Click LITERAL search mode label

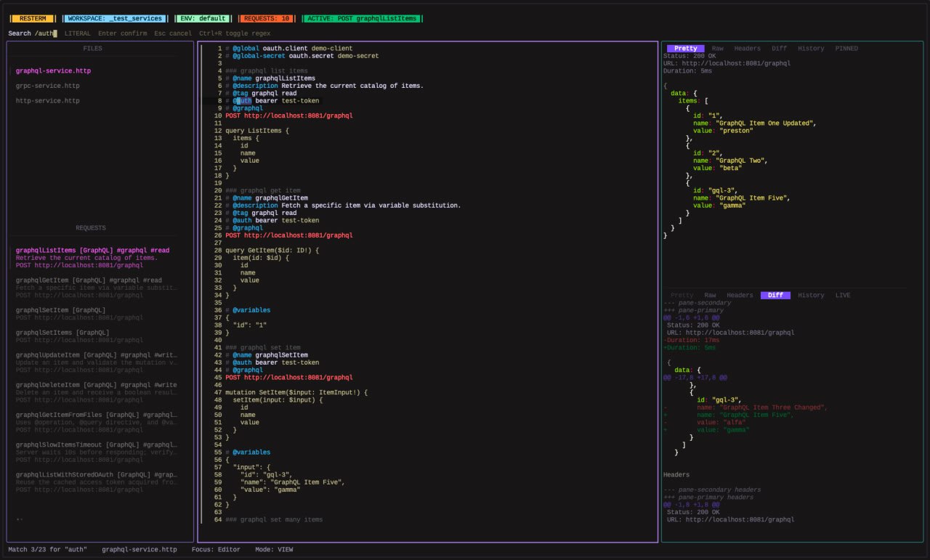(78, 33)
